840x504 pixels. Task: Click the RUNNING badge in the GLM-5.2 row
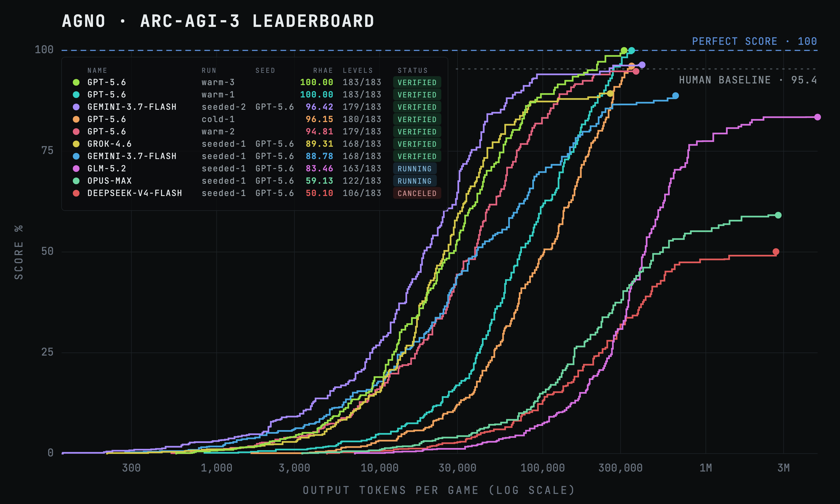415,169
